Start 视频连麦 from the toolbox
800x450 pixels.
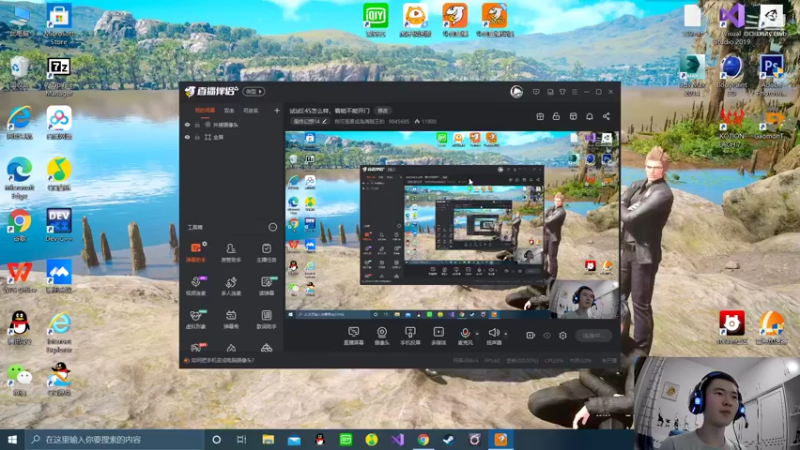(196, 286)
